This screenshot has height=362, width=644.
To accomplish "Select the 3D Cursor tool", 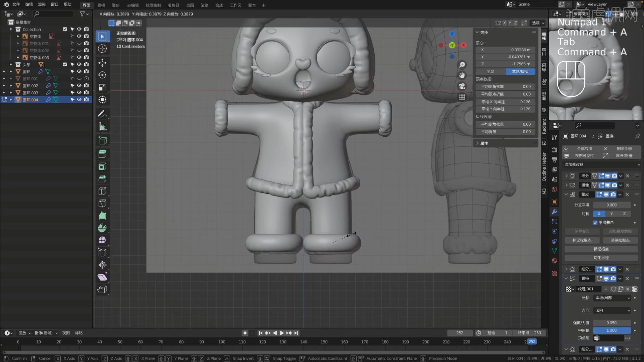I will [103, 49].
